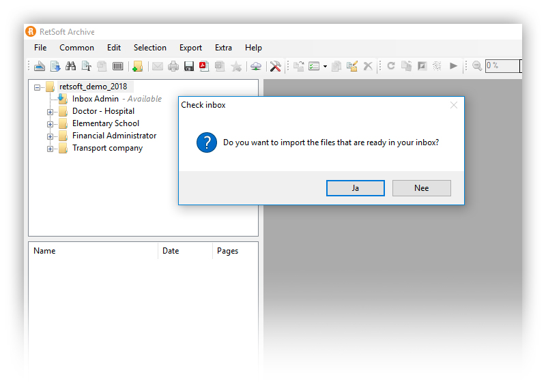This screenshot has height=392, width=546.
Task: Open the dropdown arrow beside the checklist icon
Action: [x=325, y=66]
